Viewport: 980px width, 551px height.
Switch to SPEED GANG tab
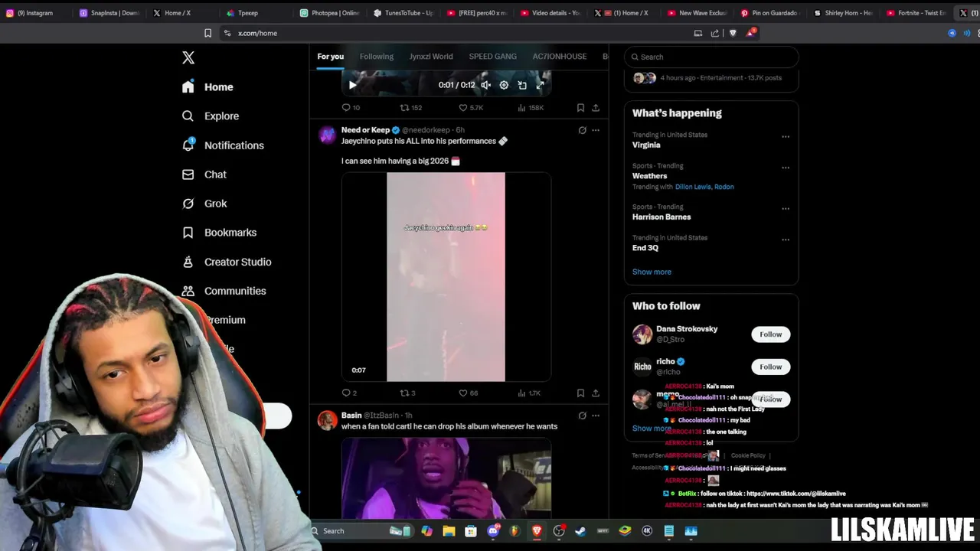[x=492, y=57]
